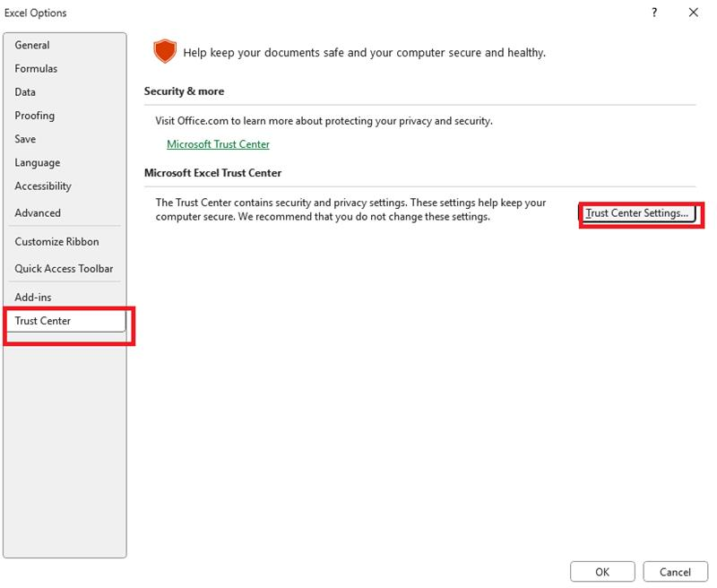Image resolution: width=717 pixels, height=588 pixels.
Task: Click the Security & more heading
Action: click(x=184, y=91)
